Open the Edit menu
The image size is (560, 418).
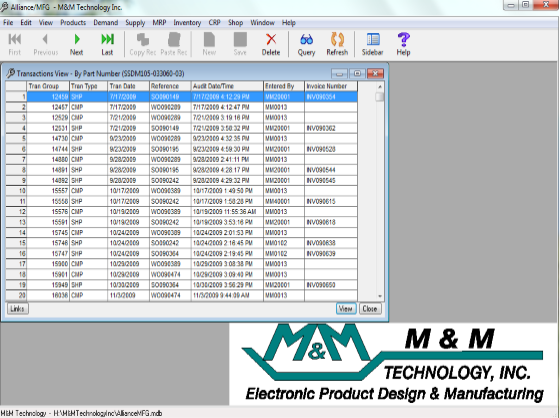click(x=26, y=23)
